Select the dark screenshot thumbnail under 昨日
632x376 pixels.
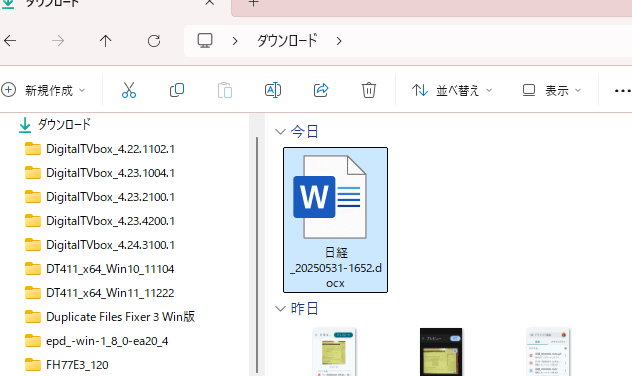(441, 352)
